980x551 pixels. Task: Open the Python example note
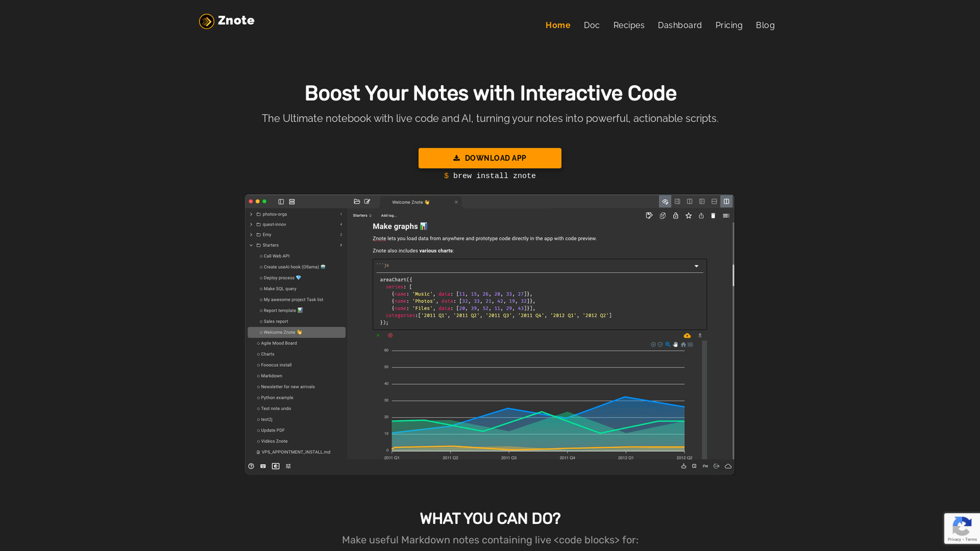pos(277,398)
